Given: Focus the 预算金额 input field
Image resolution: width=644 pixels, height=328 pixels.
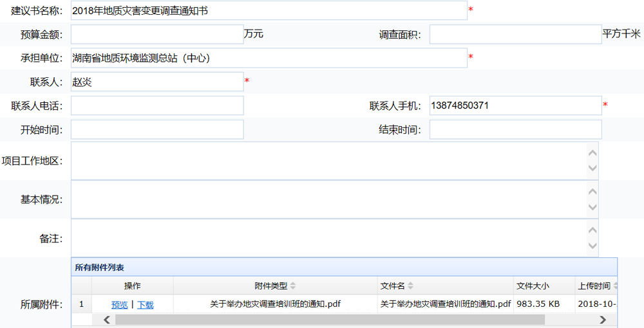Looking at the screenshot, I should pos(157,35).
